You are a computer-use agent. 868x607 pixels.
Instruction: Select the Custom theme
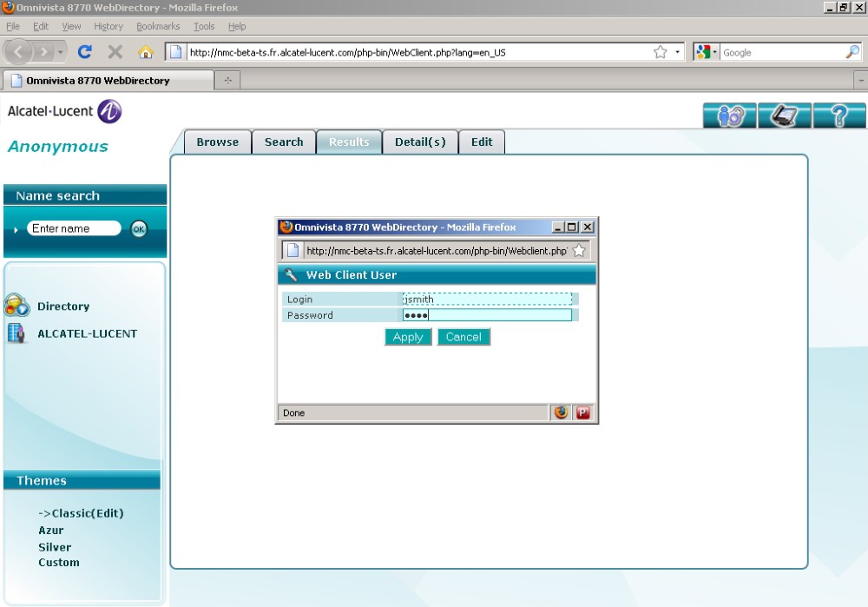tap(59, 562)
